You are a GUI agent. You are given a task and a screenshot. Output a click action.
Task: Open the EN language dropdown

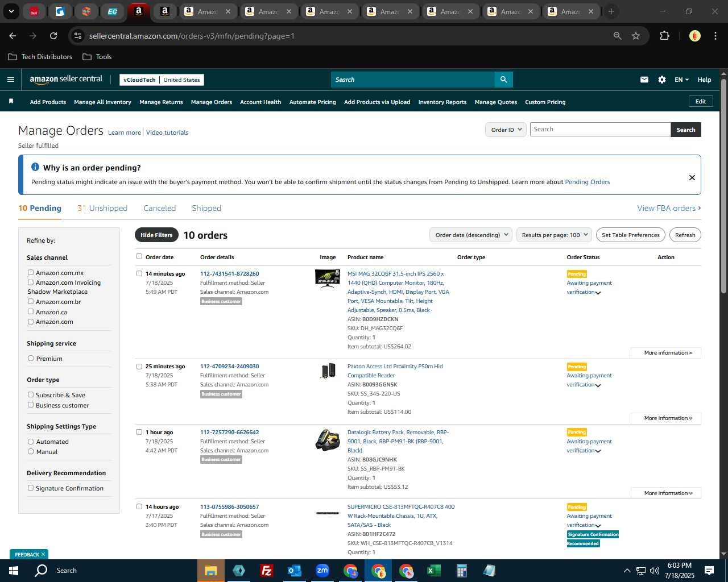[681, 80]
